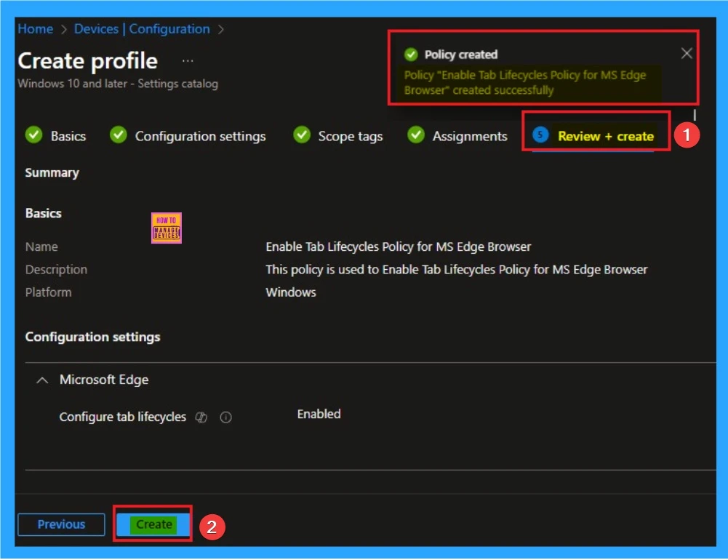This screenshot has height=560, width=728.
Task: Click the 'Platform' field label
Action: pos(48,292)
